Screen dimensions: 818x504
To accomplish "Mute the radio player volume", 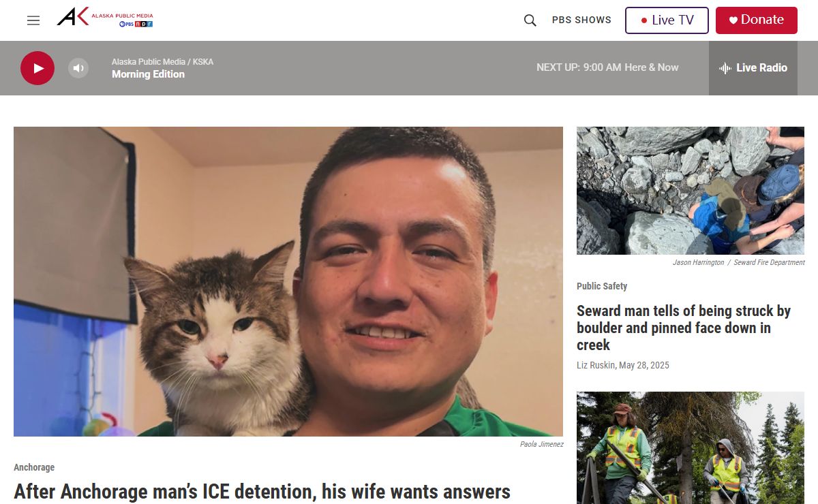I will (x=78, y=68).
